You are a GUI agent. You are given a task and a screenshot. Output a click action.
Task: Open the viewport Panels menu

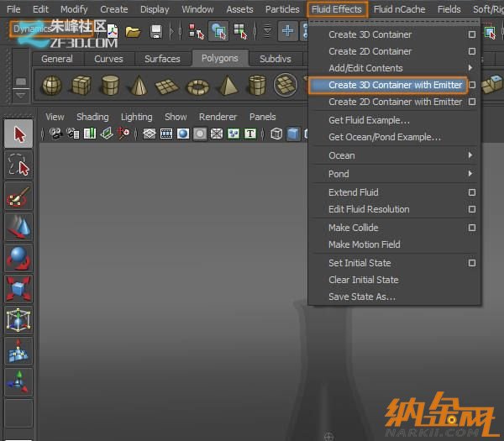pyautogui.click(x=263, y=117)
